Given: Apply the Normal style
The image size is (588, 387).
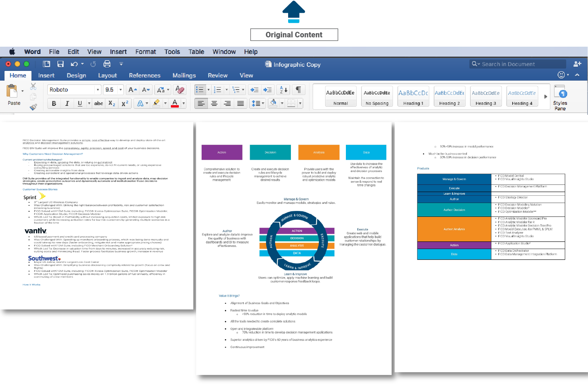Looking at the screenshot, I should click(341, 96).
